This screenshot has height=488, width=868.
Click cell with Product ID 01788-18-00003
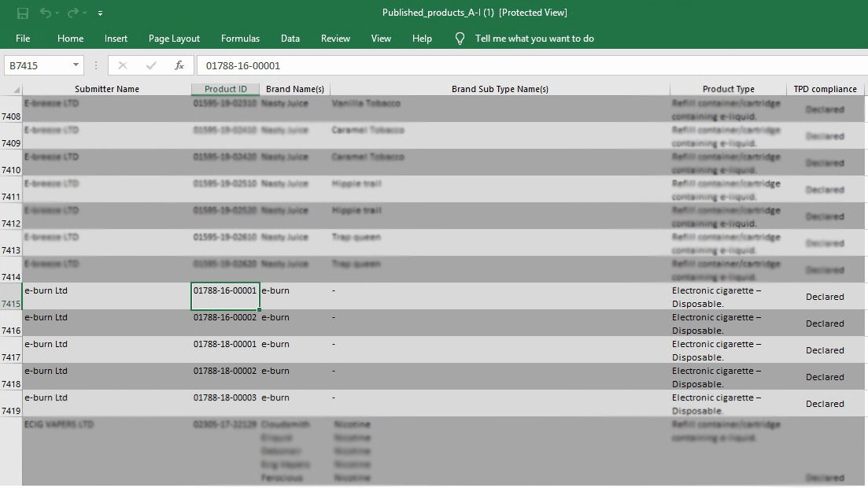(225, 404)
